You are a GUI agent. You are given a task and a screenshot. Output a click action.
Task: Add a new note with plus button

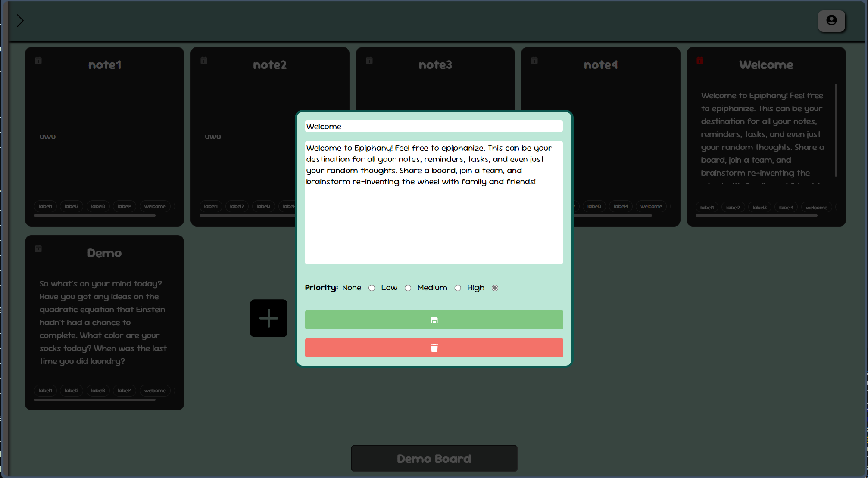coord(269,318)
